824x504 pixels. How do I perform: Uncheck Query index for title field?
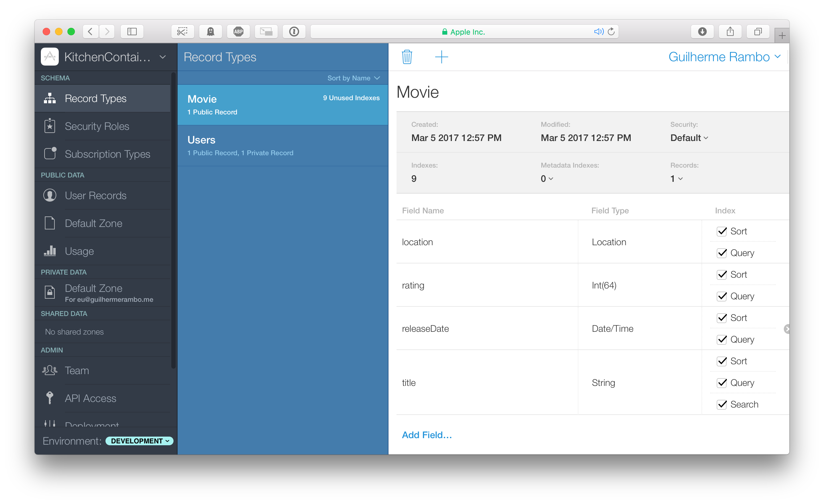coord(722,382)
